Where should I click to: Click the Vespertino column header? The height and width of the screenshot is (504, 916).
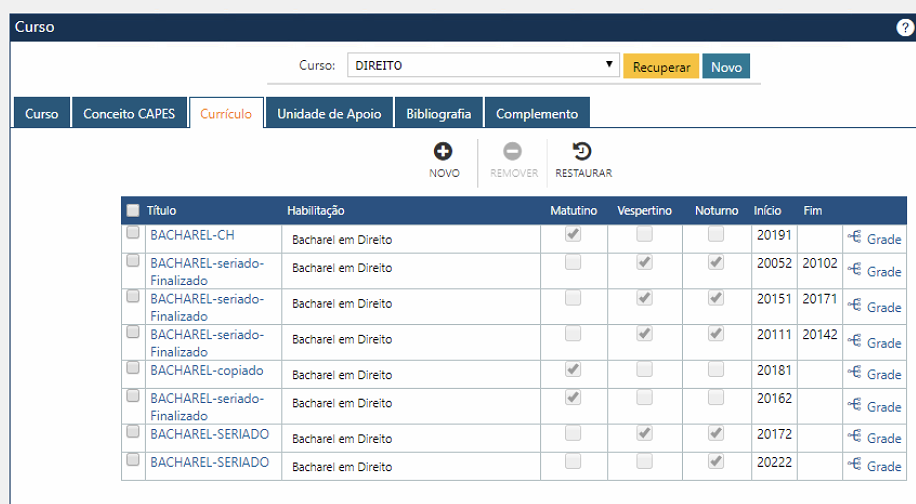point(644,210)
